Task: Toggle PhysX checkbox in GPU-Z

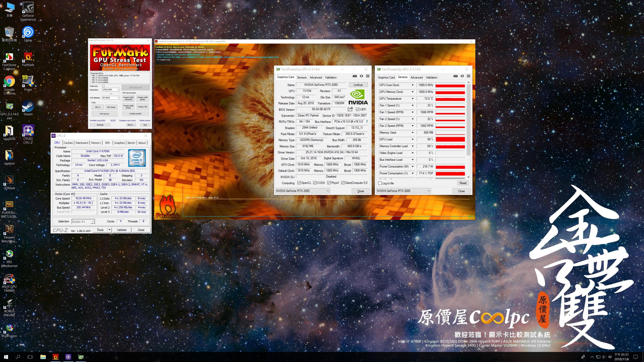Action: tap(329, 183)
